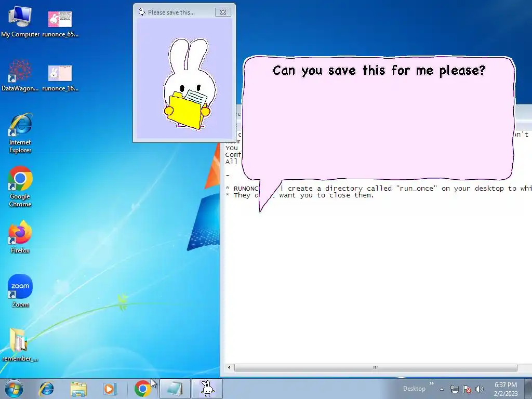Expand the Desktop toolbar chevron

pos(432,383)
